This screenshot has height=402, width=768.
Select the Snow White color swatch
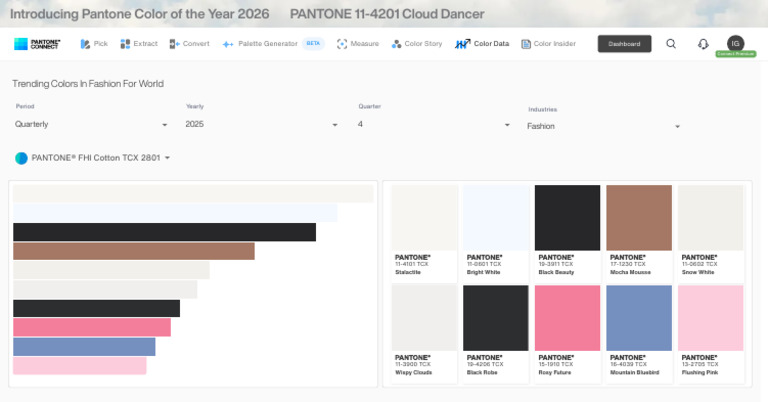click(711, 218)
